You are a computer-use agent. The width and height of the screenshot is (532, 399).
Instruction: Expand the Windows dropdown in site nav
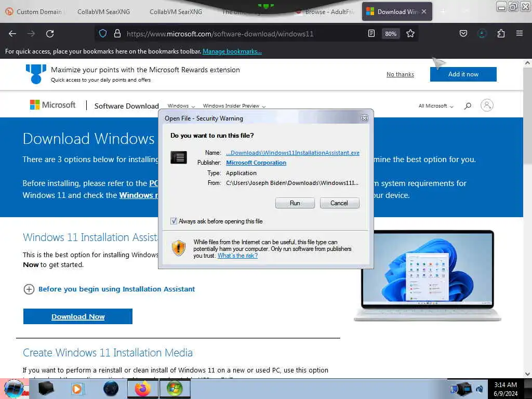(181, 106)
